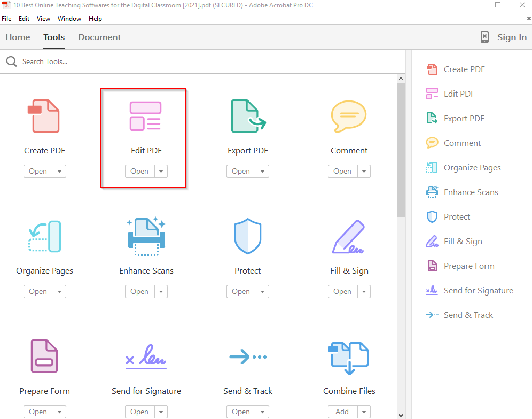532x419 pixels.
Task: Click the Add button under Combine Files
Action: (342, 412)
